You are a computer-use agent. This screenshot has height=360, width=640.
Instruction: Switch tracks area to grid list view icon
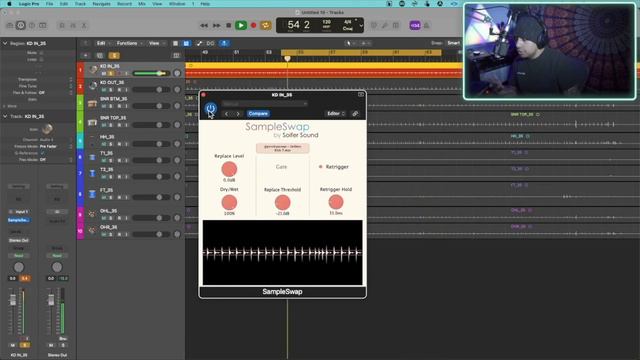(x=176, y=43)
